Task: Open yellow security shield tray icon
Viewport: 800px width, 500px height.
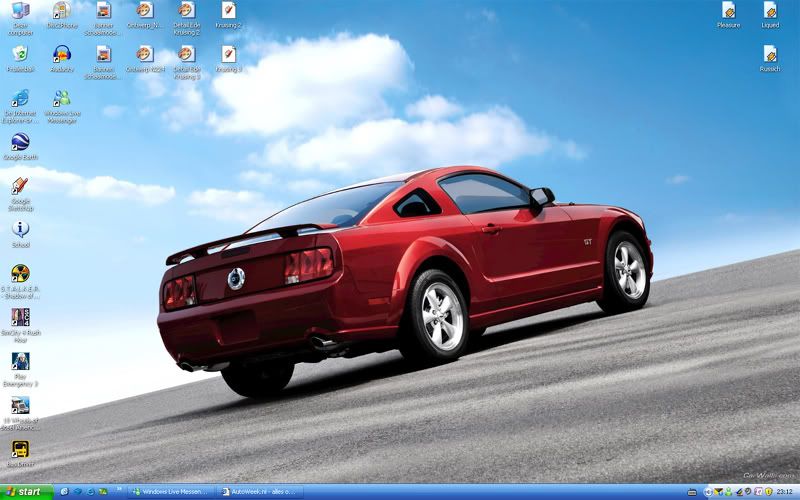Action: (x=768, y=492)
